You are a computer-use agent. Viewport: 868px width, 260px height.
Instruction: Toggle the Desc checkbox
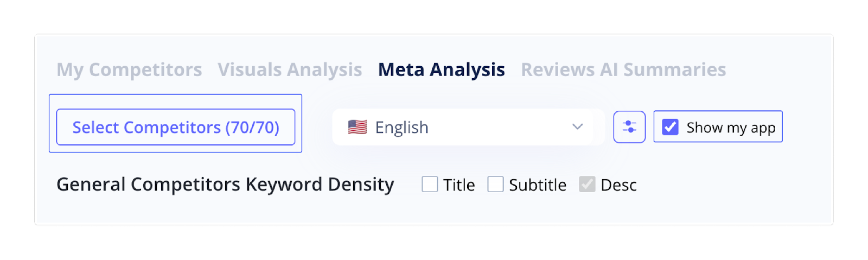(x=587, y=185)
